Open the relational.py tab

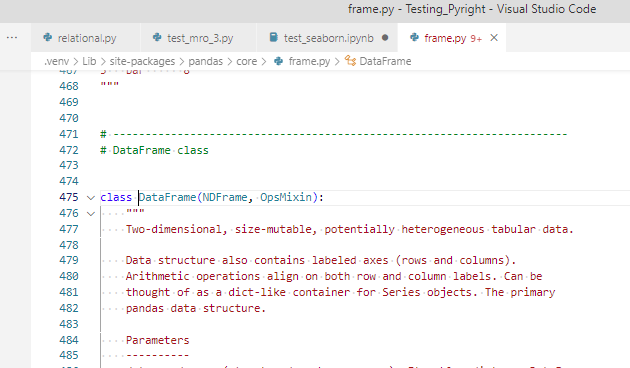click(86, 38)
